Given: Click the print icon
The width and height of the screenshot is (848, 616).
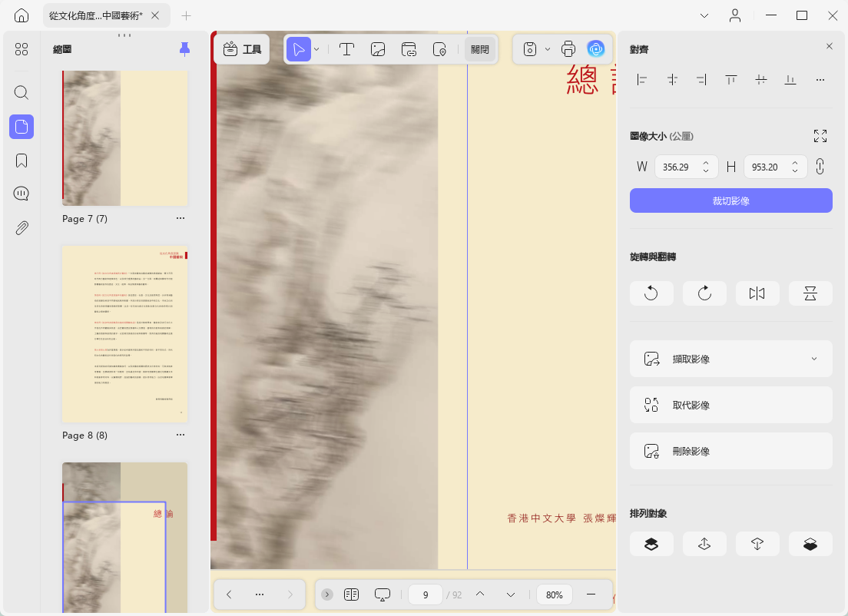Looking at the screenshot, I should (568, 49).
